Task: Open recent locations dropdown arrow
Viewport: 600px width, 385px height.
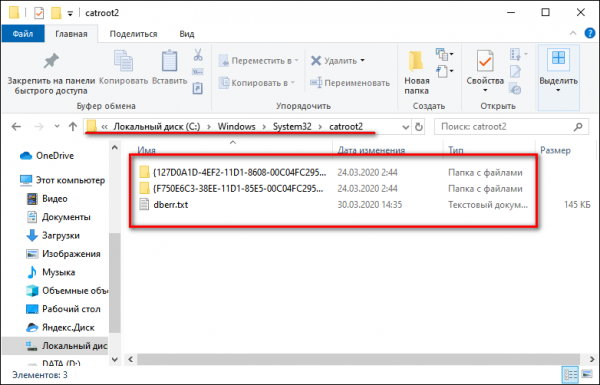Action: coord(57,126)
